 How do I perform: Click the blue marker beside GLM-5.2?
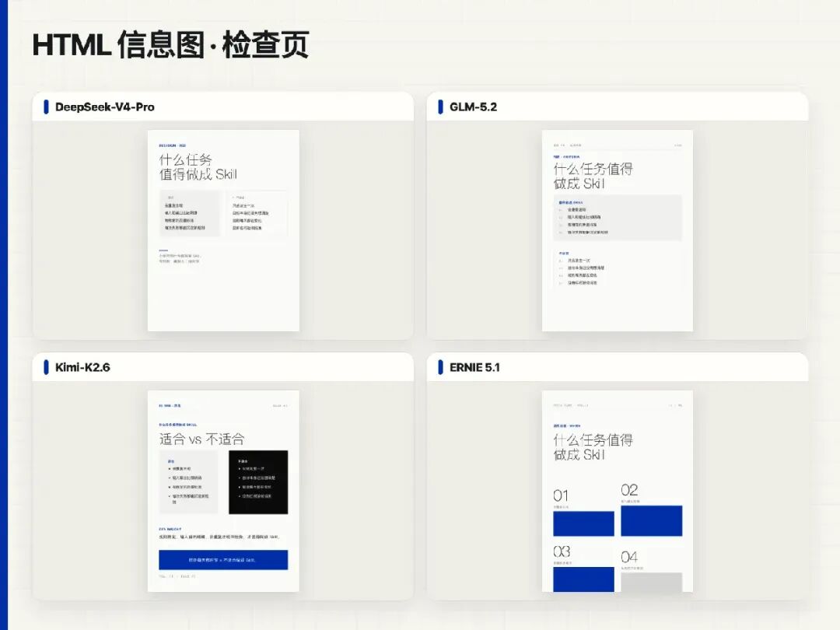(x=440, y=107)
